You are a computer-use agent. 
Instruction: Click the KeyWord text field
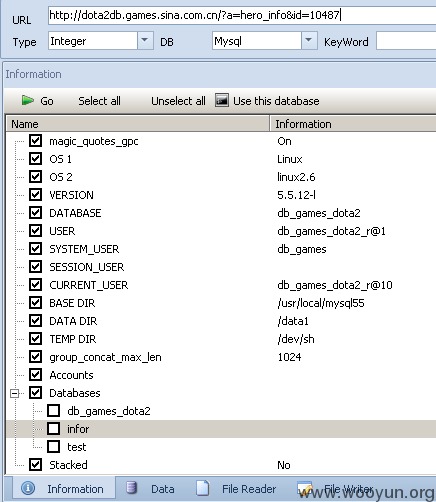(x=406, y=41)
